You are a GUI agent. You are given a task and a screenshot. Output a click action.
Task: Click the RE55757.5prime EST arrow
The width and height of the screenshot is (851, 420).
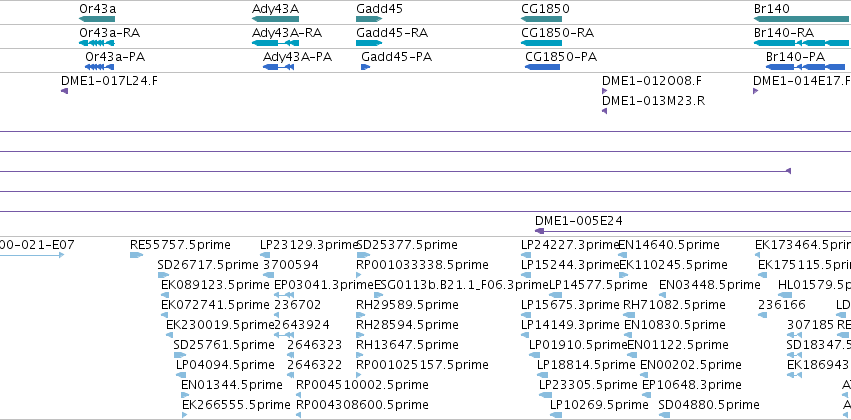pyautogui.click(x=136, y=255)
